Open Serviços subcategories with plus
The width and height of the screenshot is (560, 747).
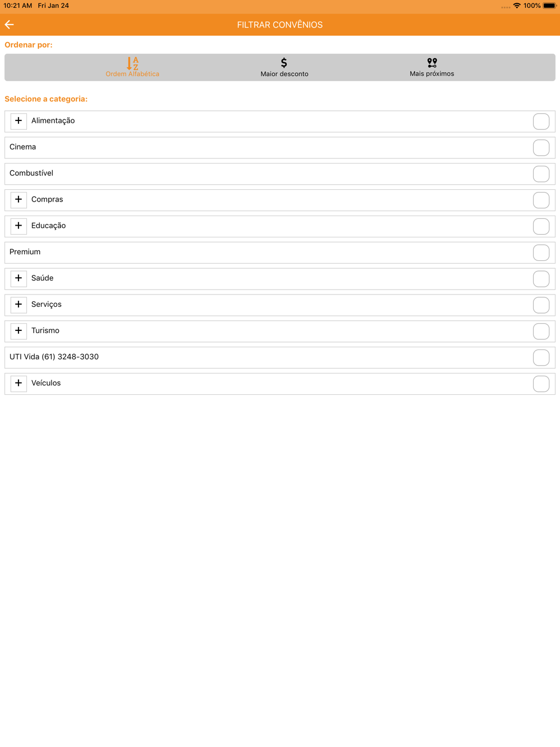tap(18, 305)
